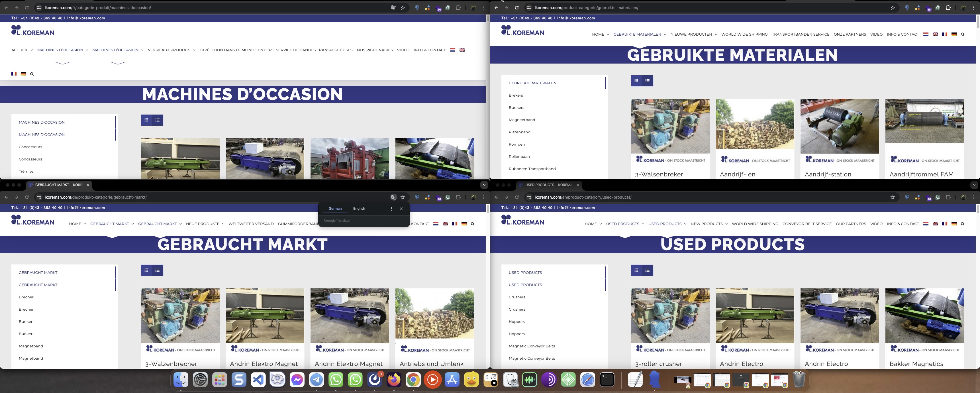
Task: Open Google Translate icon in French window address bar
Action: 393,8
